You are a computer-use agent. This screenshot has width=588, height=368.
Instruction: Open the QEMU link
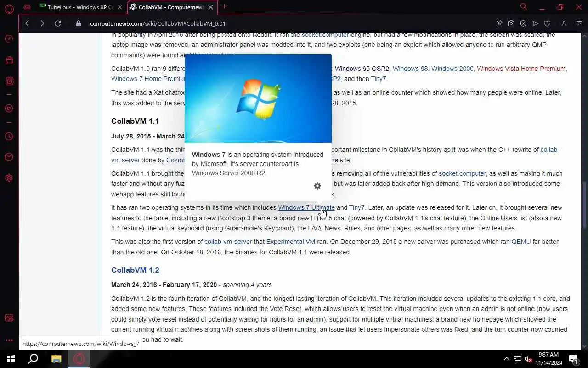coord(521,241)
